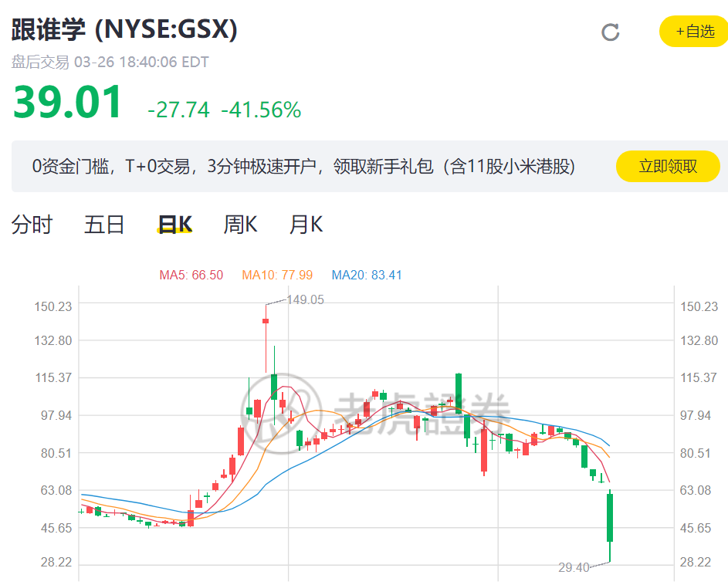
Task: Click the 149.05 high price annotation
Action: 305,299
